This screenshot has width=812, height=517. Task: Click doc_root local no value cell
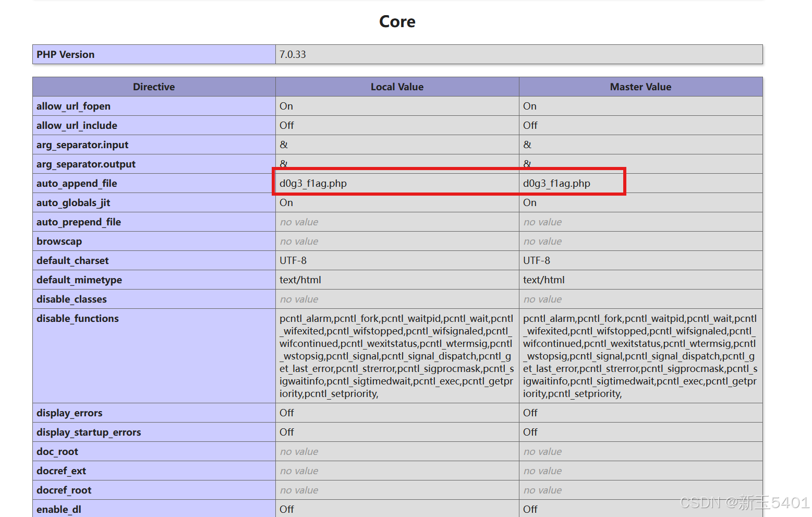pos(397,451)
